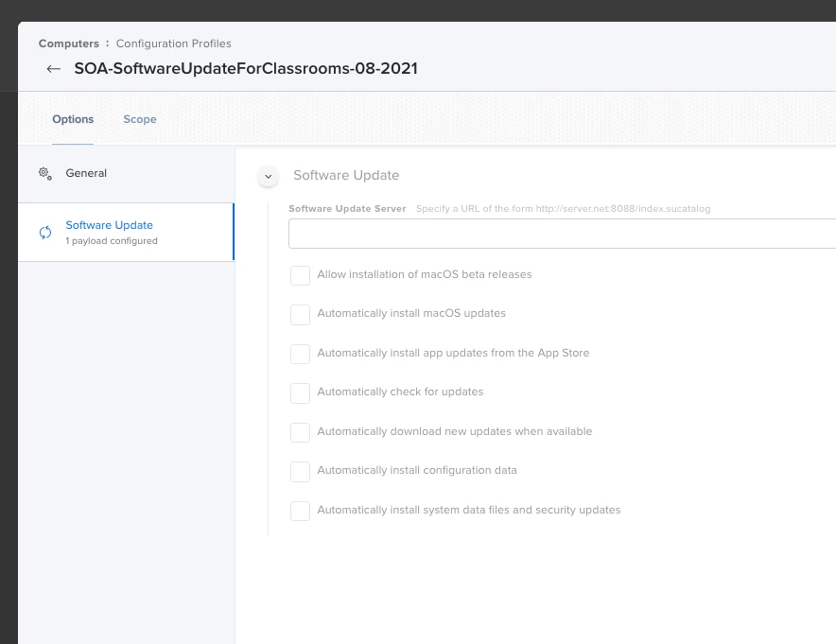836x644 pixels.
Task: Go to Configuration Profiles breadcrumb
Action: point(174,44)
